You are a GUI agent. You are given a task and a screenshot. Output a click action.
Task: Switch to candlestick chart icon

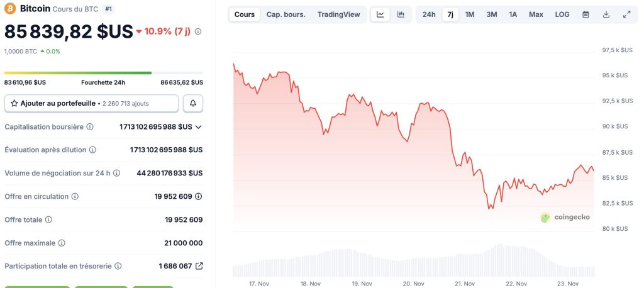tap(401, 14)
